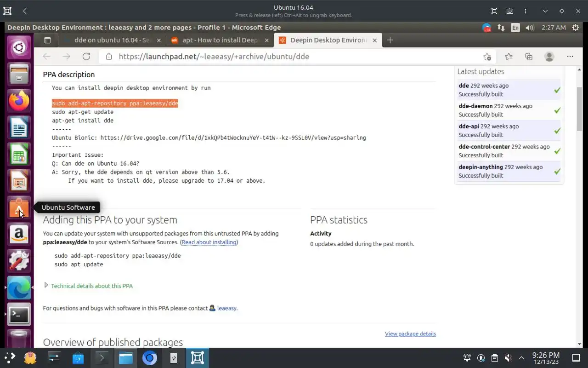Open LibreOffice Impress launcher icon
Image resolution: width=588 pixels, height=368 pixels.
pyautogui.click(x=19, y=181)
